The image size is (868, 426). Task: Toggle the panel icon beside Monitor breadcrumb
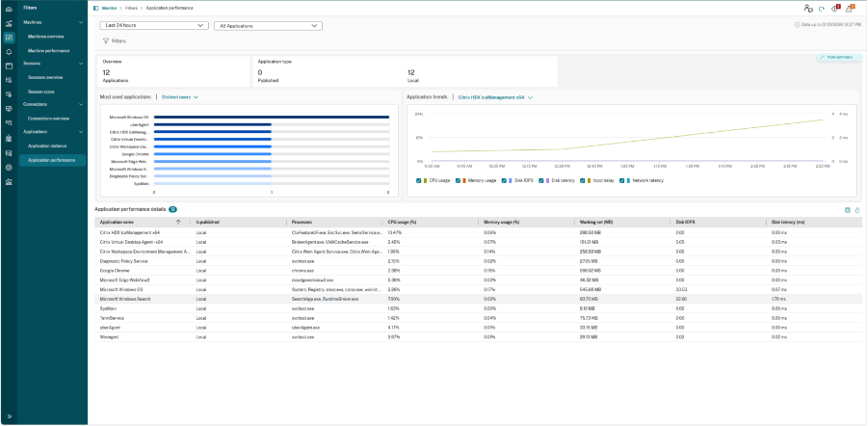click(95, 9)
